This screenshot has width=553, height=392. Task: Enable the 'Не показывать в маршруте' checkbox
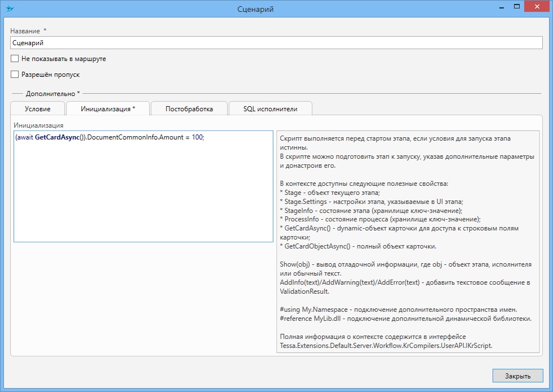(15, 59)
